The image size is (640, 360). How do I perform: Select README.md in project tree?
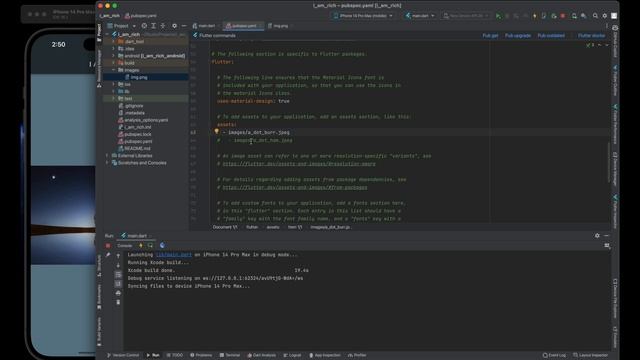[x=137, y=149]
